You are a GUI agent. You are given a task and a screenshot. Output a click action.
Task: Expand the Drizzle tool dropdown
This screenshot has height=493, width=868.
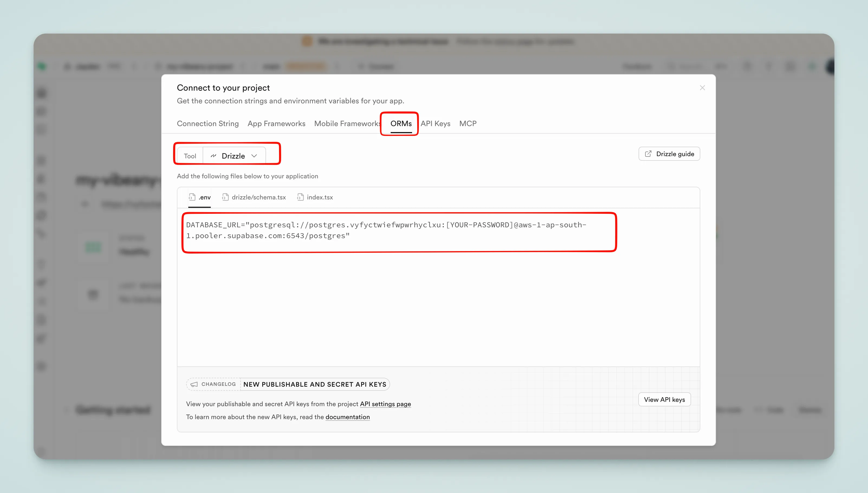click(234, 156)
